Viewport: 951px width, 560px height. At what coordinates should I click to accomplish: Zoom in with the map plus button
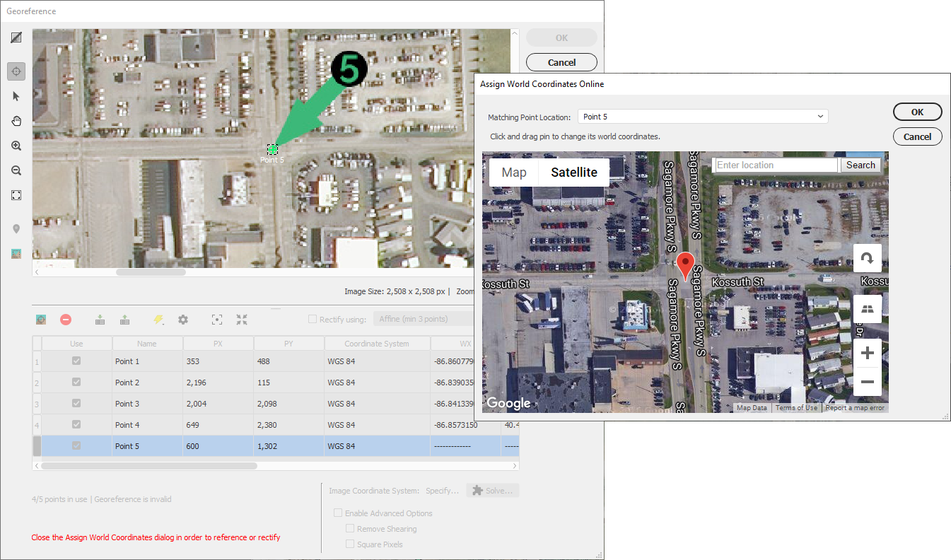(x=868, y=353)
